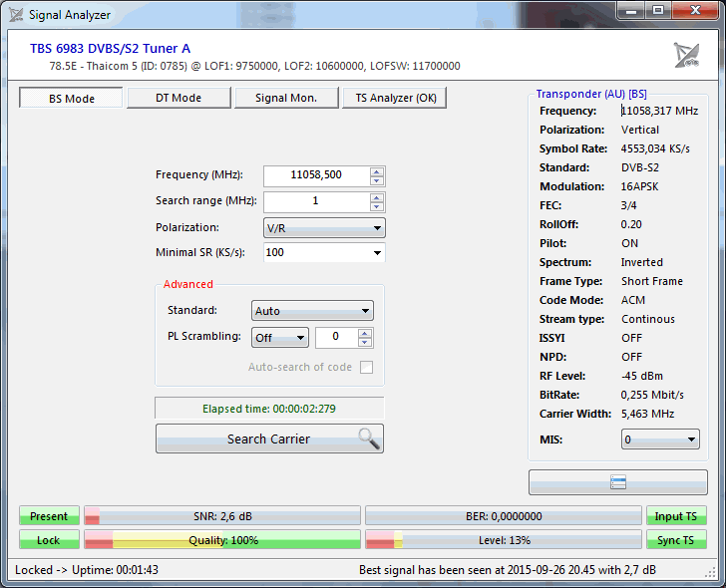Click the BER 0,0000000 bar

point(504,516)
